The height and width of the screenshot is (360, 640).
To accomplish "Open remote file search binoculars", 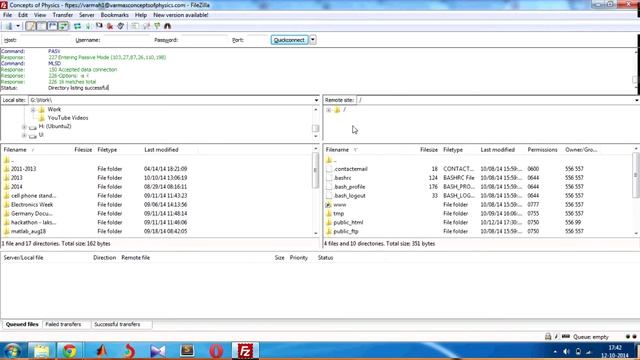I will [x=167, y=26].
